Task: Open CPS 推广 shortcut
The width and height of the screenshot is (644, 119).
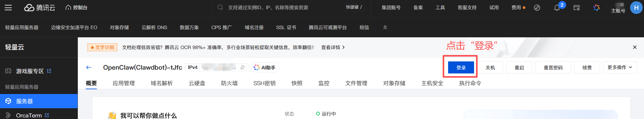Action: 222,28
